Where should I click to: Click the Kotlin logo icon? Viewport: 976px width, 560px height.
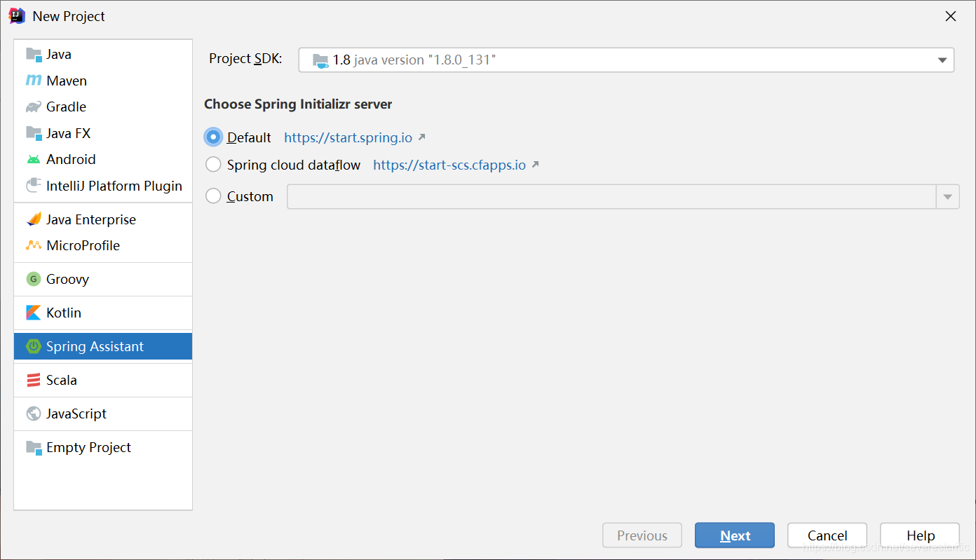pos(34,313)
